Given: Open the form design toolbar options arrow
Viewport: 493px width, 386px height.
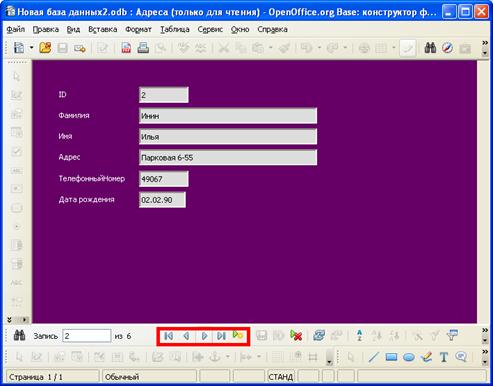Looking at the screenshot, I should tap(329, 362).
